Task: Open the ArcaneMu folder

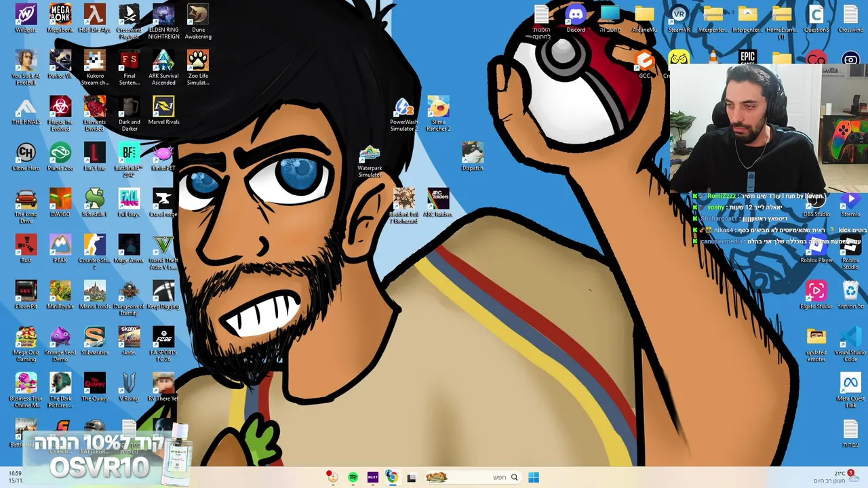Action: pos(644,18)
